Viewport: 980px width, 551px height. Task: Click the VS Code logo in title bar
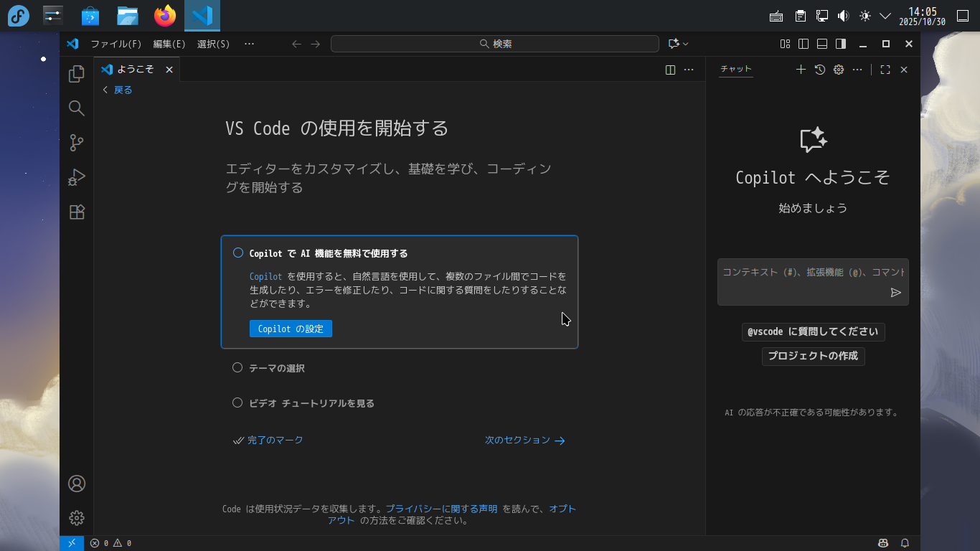pyautogui.click(x=72, y=44)
